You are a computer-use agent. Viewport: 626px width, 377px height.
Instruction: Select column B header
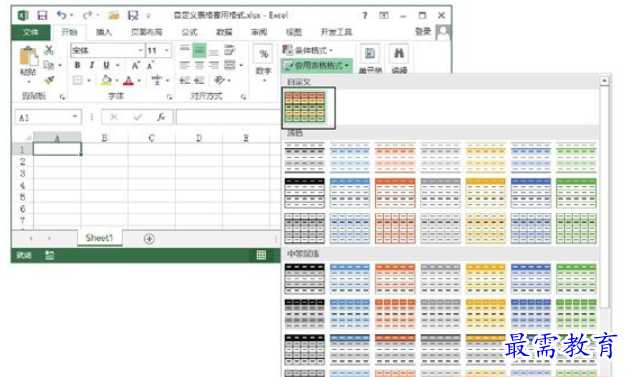(x=104, y=138)
